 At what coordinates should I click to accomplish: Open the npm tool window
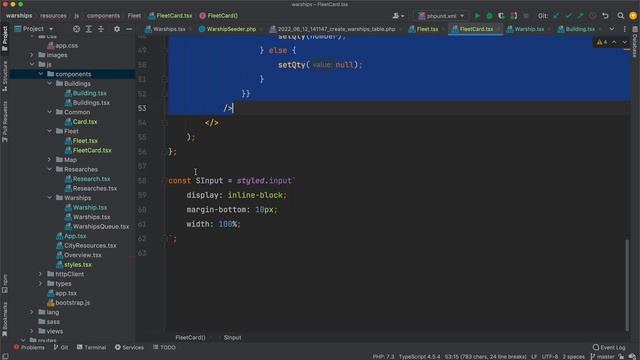[5, 284]
